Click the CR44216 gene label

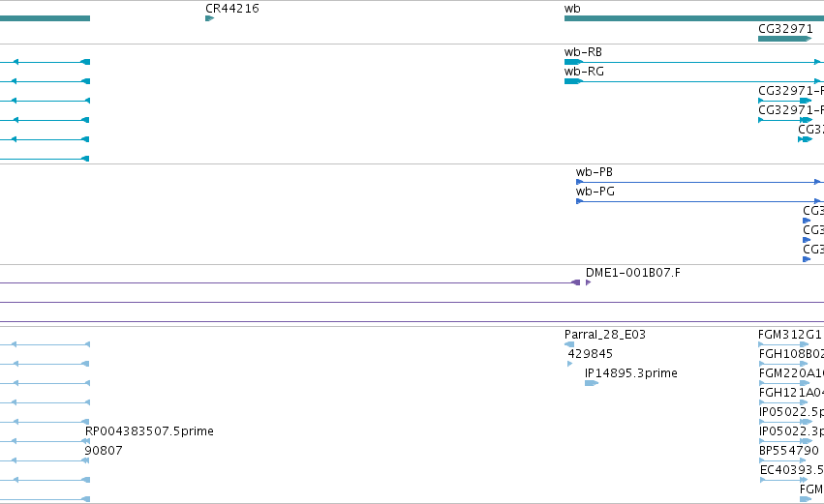pyautogui.click(x=231, y=9)
